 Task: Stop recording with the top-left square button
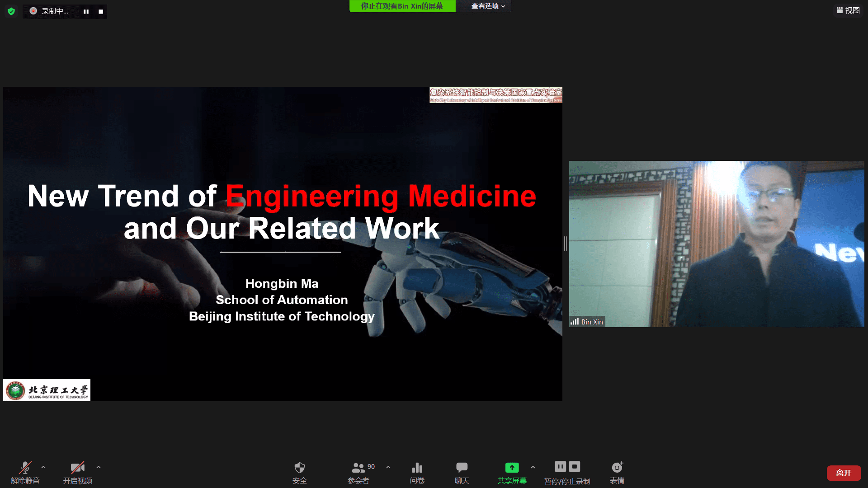101,12
